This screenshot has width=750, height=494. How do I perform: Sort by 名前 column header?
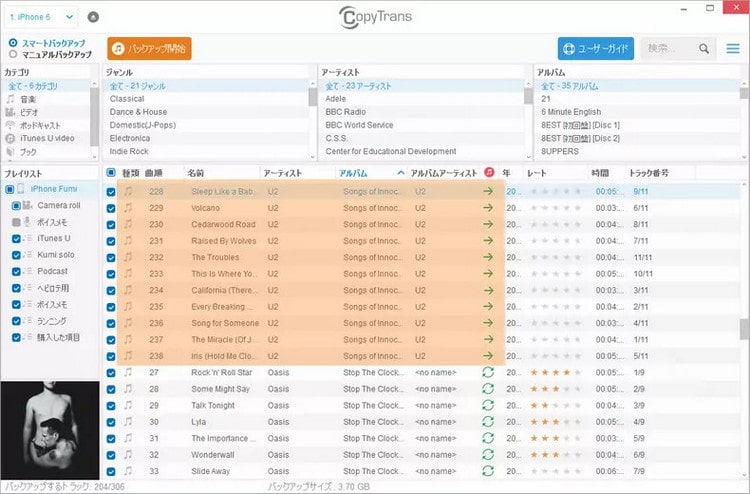(195, 173)
